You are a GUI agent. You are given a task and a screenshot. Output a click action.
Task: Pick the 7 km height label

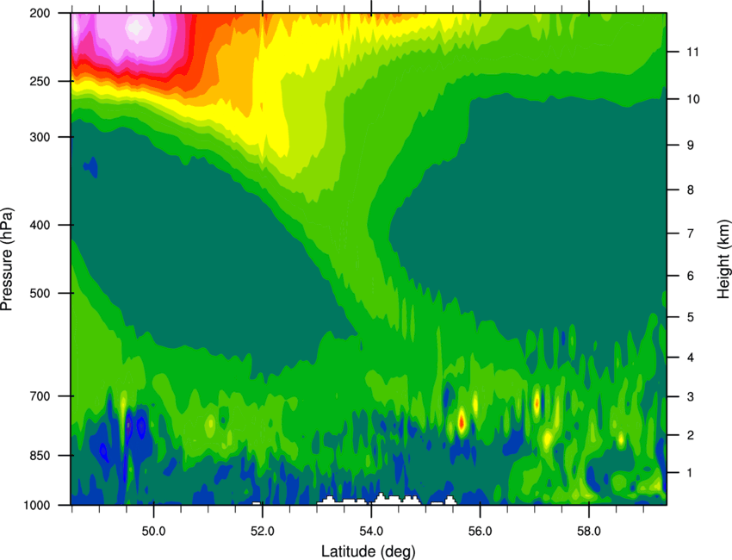tap(691, 233)
